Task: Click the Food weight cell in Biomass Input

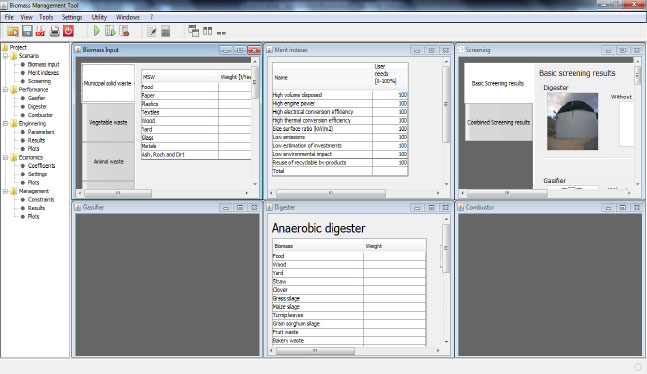Action: (235, 87)
